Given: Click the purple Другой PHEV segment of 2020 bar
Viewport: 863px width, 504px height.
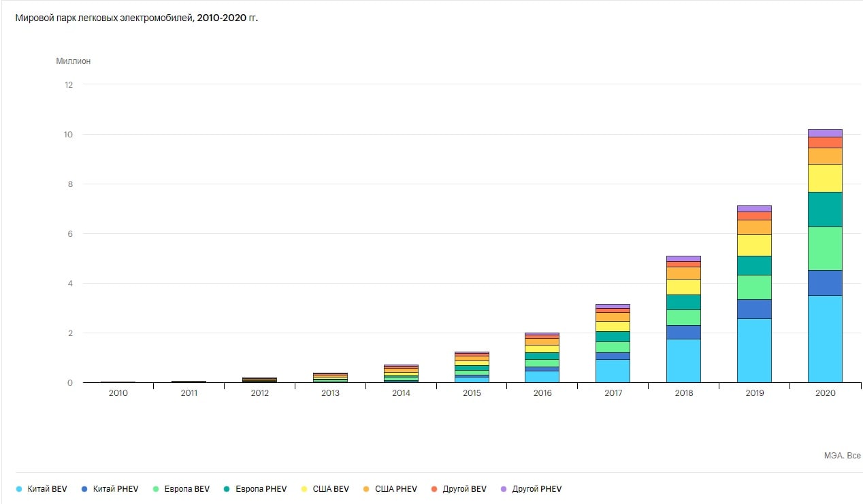Looking at the screenshot, I should (x=825, y=133).
